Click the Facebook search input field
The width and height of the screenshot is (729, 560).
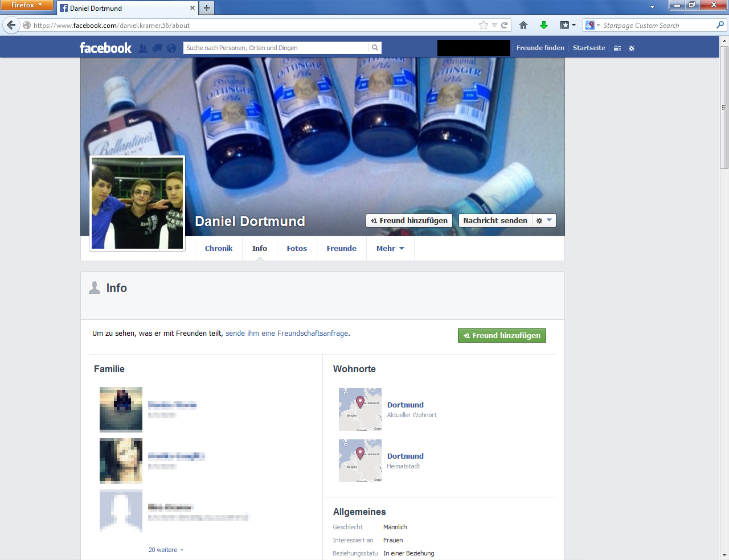pos(276,48)
